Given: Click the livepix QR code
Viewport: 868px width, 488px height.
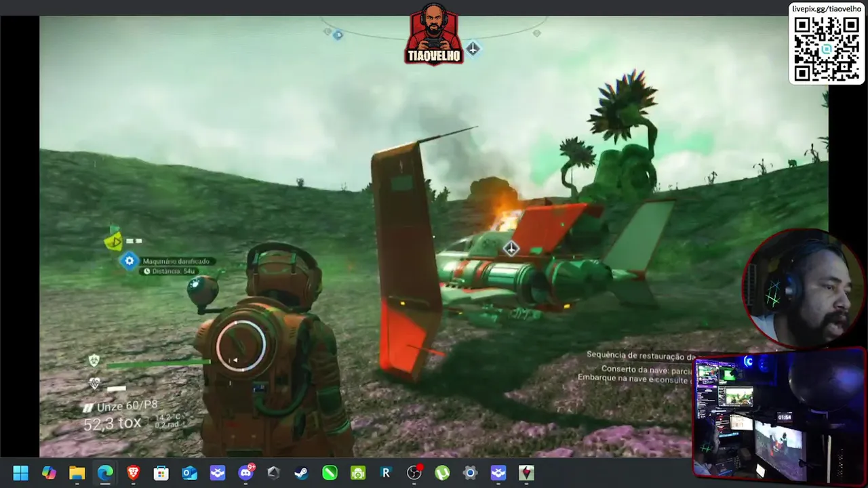Looking at the screenshot, I should 826,49.
